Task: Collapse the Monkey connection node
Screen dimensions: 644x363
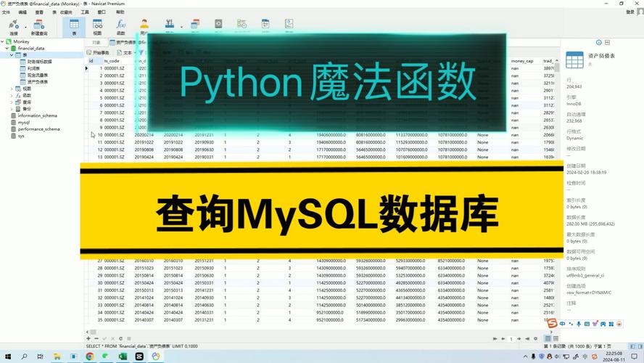Action: click(2, 41)
